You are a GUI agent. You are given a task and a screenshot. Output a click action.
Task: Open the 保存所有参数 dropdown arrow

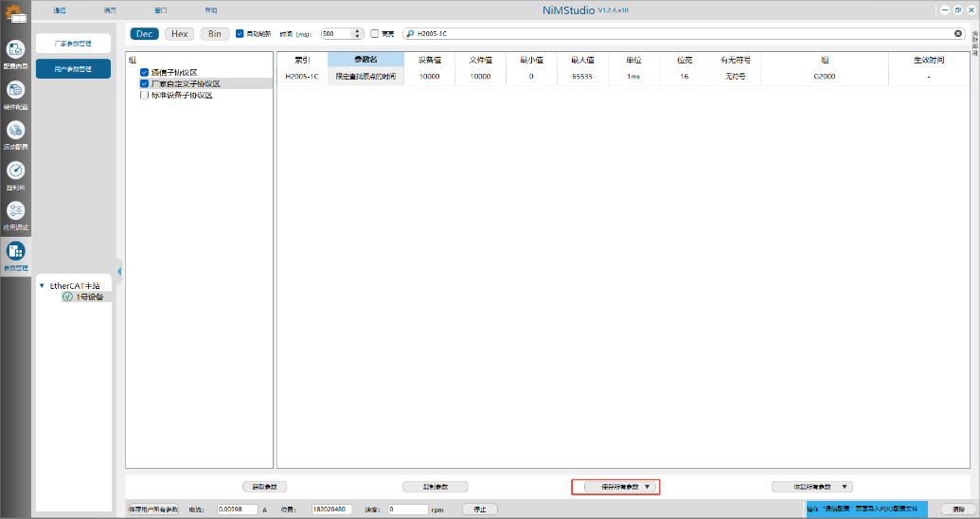pyautogui.click(x=647, y=487)
